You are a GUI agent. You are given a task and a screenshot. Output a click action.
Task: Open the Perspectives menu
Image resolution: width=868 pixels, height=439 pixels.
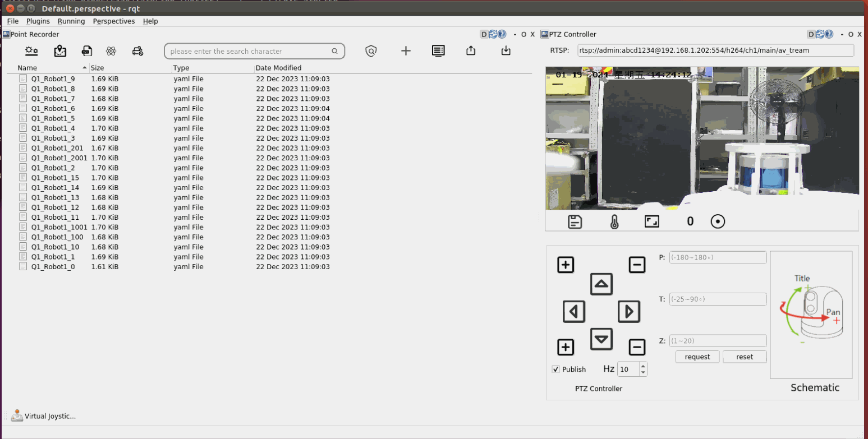pyautogui.click(x=114, y=21)
